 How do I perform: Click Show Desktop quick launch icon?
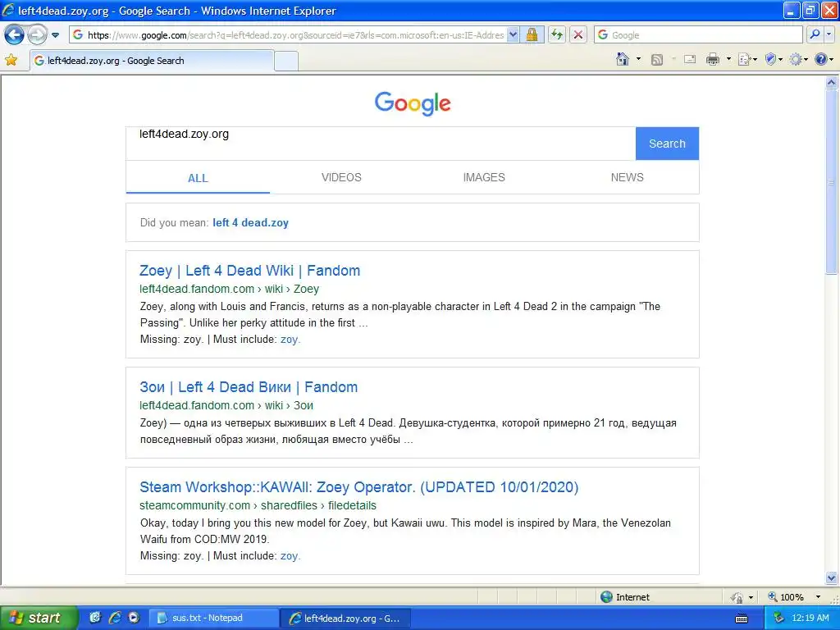95,618
